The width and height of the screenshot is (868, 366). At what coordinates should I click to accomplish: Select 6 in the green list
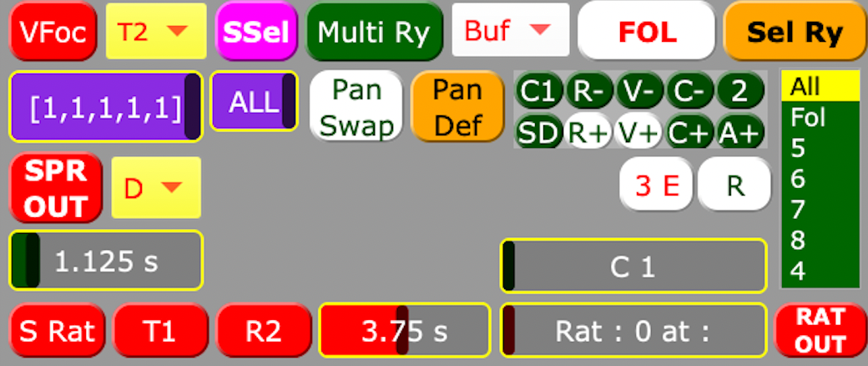pyautogui.click(x=820, y=179)
